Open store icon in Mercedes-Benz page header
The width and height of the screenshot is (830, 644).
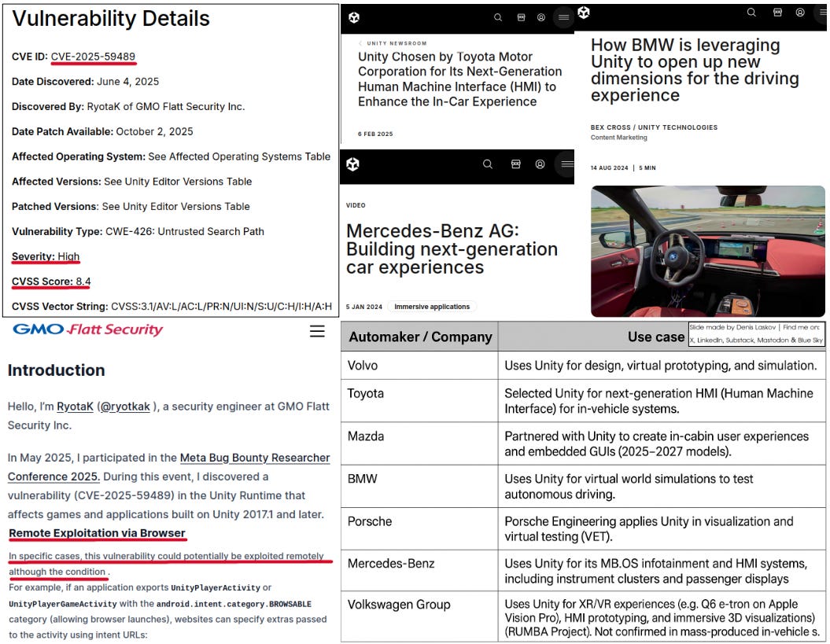click(515, 164)
